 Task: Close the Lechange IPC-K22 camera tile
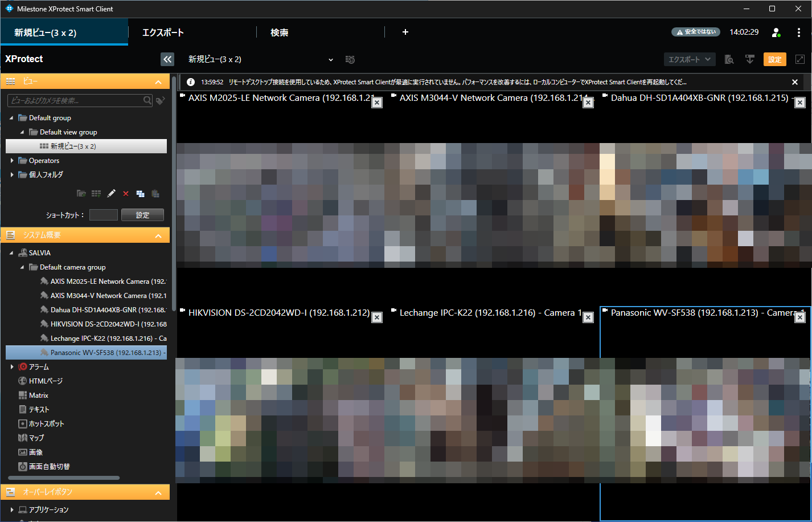coord(589,317)
